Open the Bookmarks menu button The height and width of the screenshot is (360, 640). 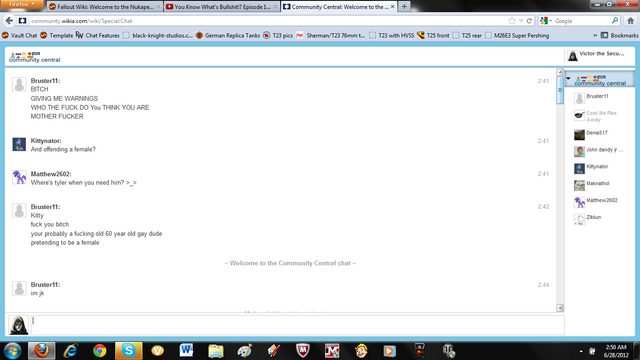(620, 36)
